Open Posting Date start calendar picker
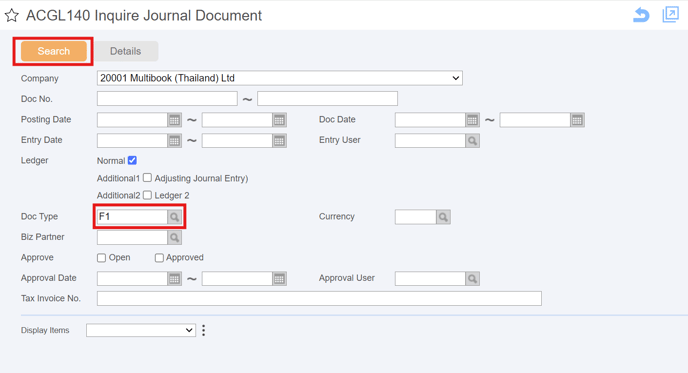 [175, 120]
